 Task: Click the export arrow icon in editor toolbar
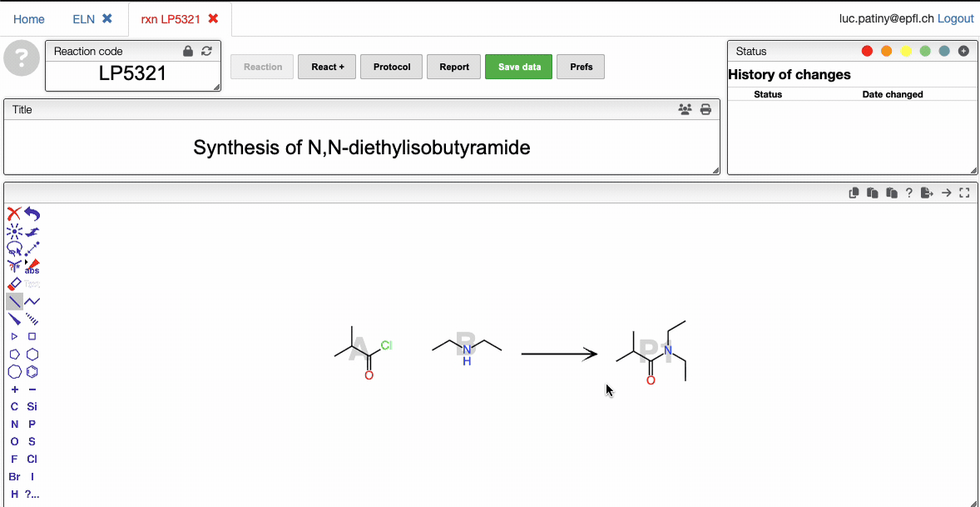coord(927,192)
